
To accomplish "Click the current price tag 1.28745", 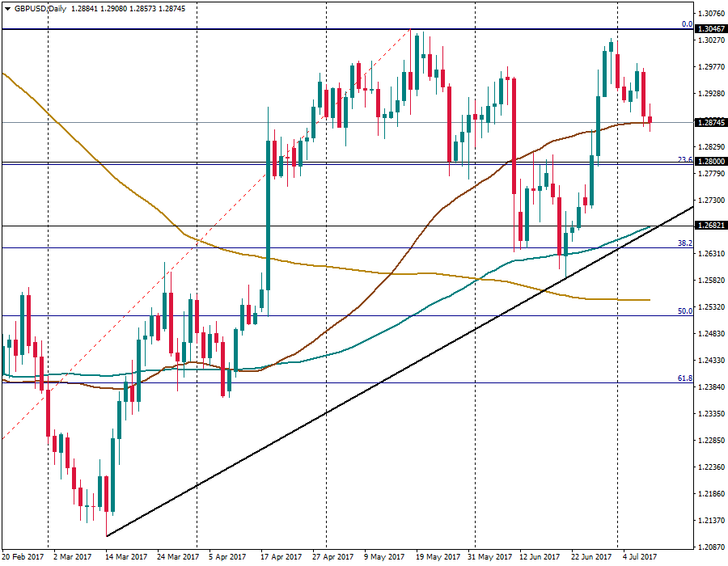I will tap(710, 122).
